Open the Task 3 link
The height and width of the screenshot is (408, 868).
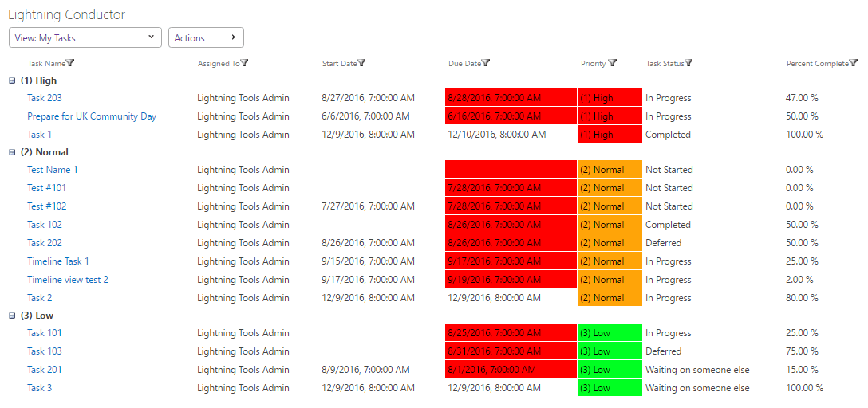(x=39, y=387)
